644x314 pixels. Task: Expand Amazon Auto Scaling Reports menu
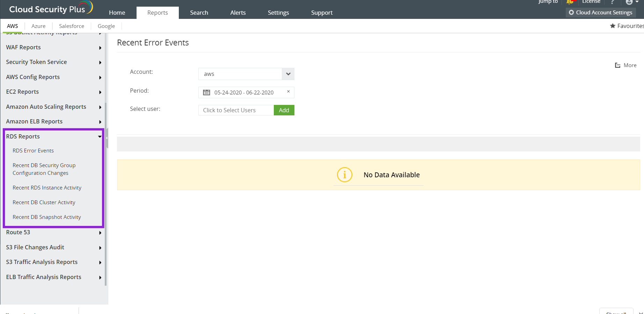tap(53, 107)
